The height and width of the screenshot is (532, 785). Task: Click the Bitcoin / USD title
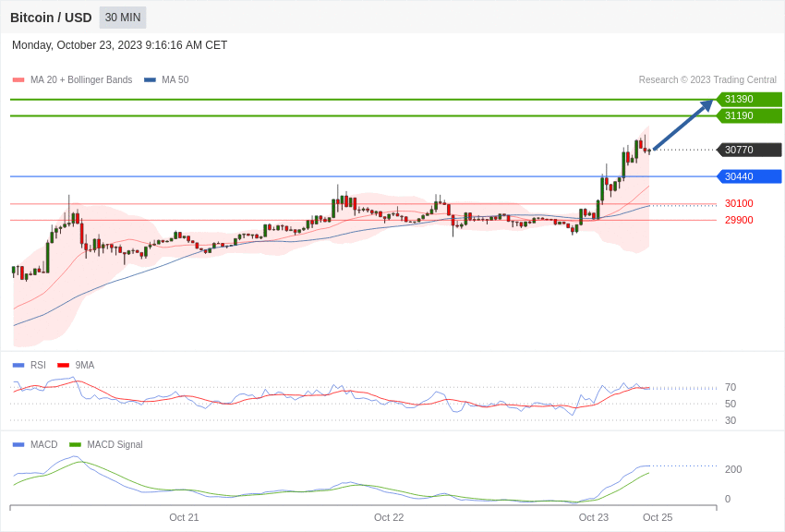coord(51,18)
